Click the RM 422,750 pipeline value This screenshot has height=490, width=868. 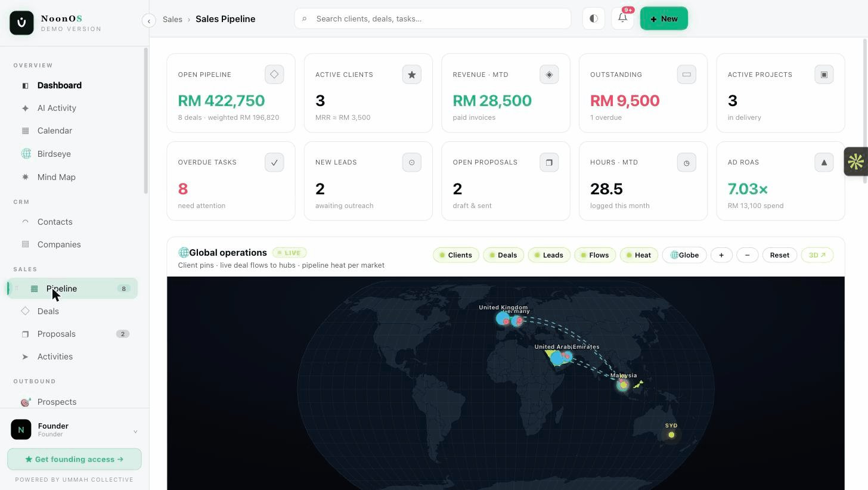click(x=221, y=101)
